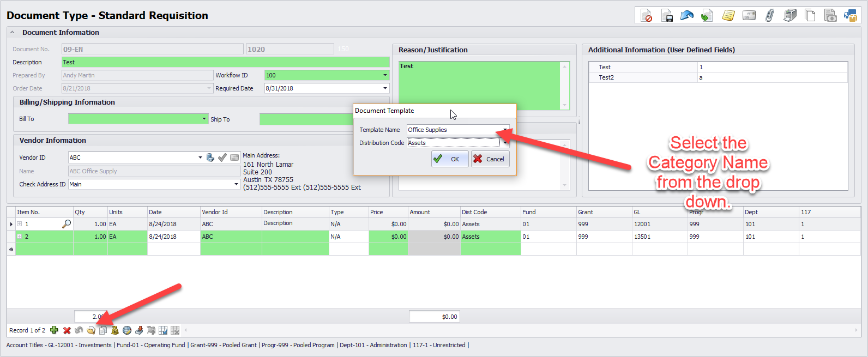Open the Vendor ID dropdown
Screen dimensions: 868x357
click(200, 158)
